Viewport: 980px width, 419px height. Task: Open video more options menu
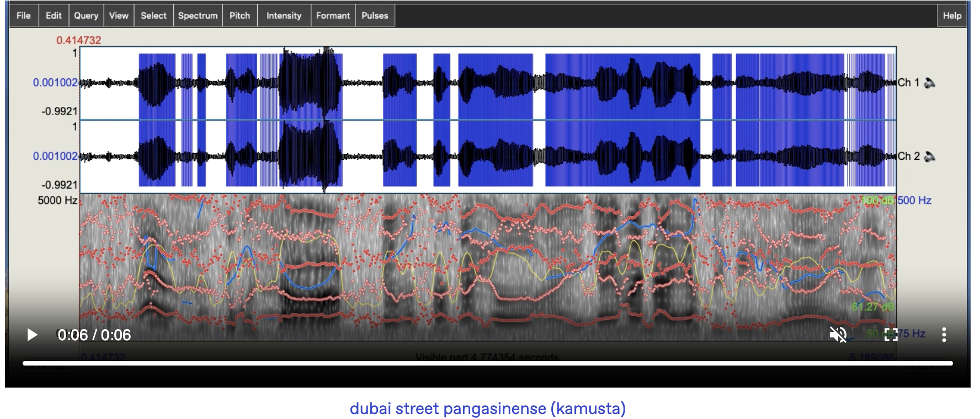click(944, 335)
